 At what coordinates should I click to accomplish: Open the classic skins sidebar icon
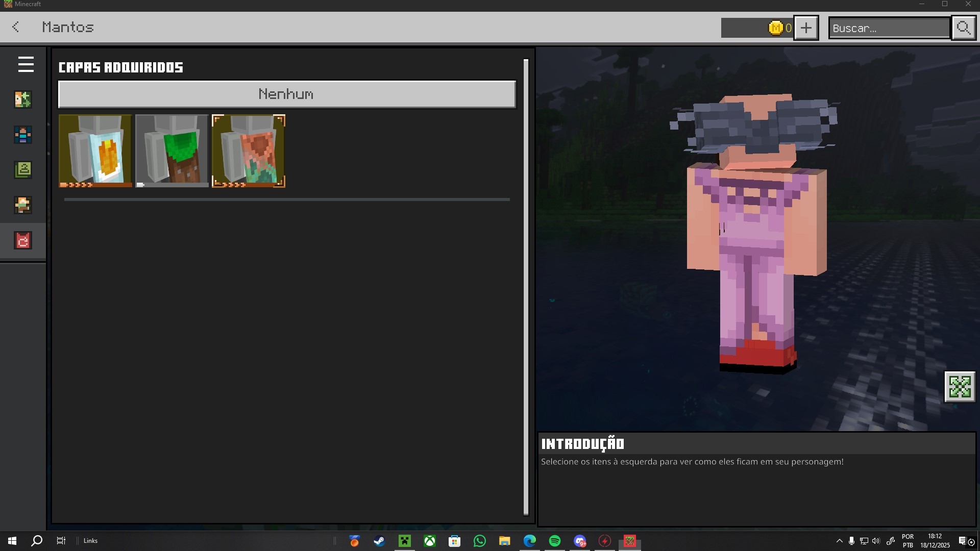pyautogui.click(x=23, y=135)
